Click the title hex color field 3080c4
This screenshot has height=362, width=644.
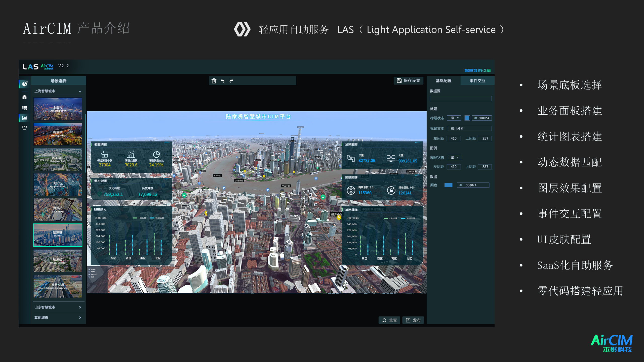pyautogui.click(x=482, y=118)
